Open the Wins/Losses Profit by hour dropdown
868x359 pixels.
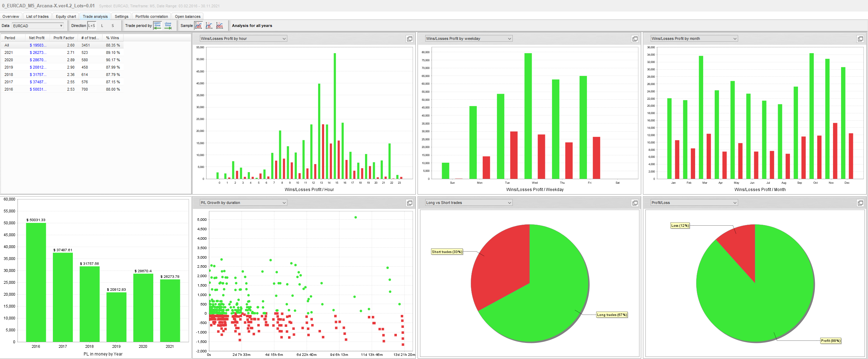243,38
